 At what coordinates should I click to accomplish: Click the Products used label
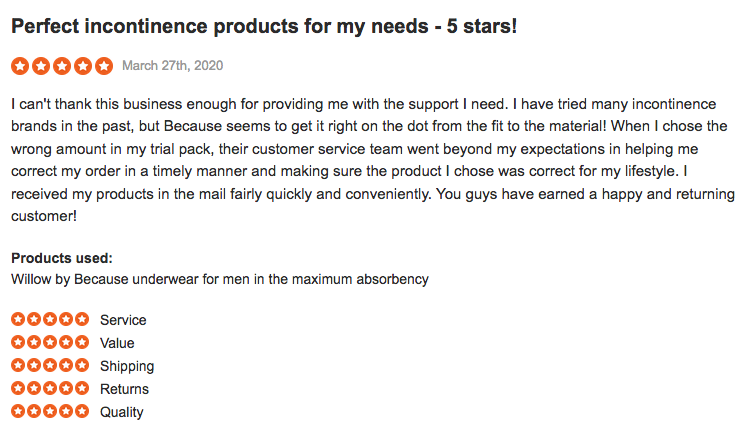click(62, 258)
